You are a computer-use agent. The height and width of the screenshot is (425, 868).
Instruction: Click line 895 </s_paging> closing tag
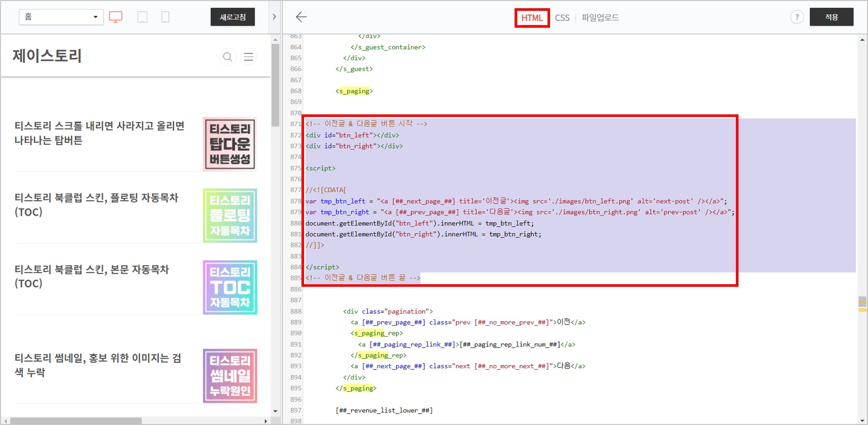tap(356, 388)
